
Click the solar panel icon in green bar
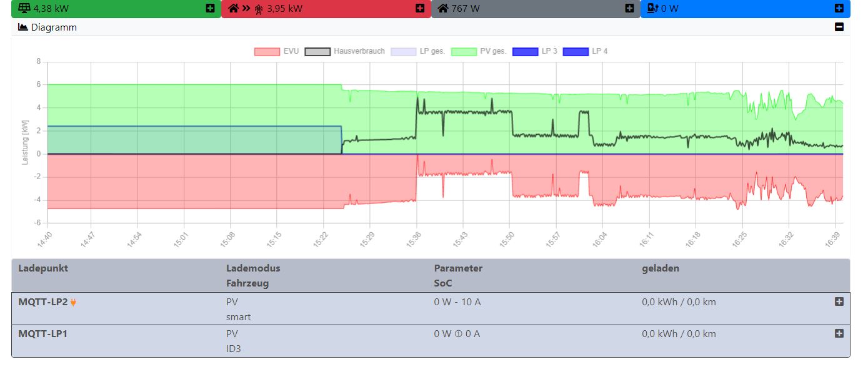click(24, 9)
